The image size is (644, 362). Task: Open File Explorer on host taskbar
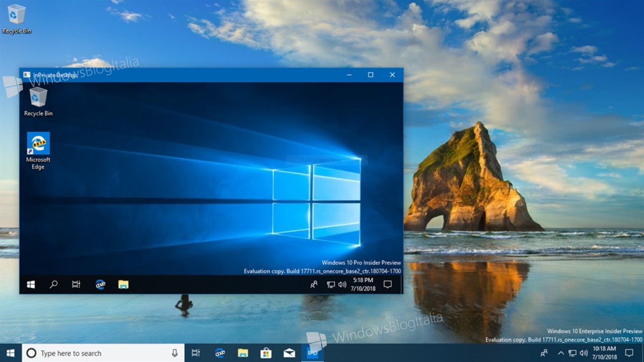point(243,353)
